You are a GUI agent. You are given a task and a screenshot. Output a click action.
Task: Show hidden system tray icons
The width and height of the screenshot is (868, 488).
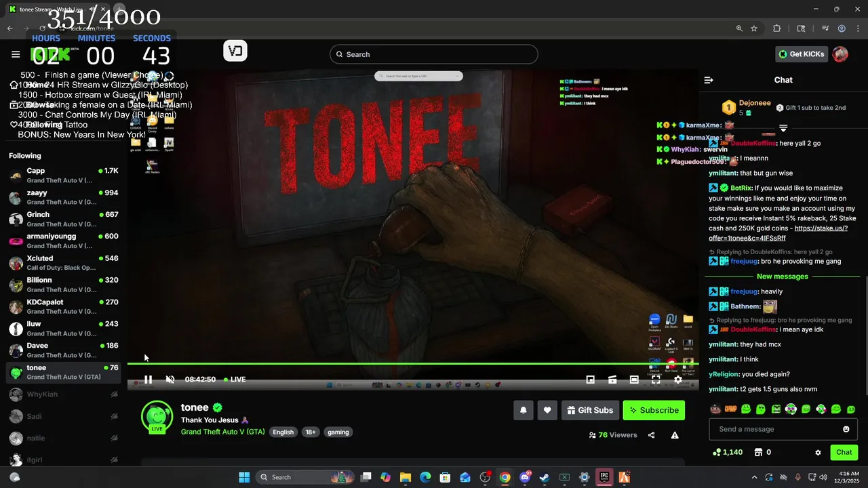754,477
